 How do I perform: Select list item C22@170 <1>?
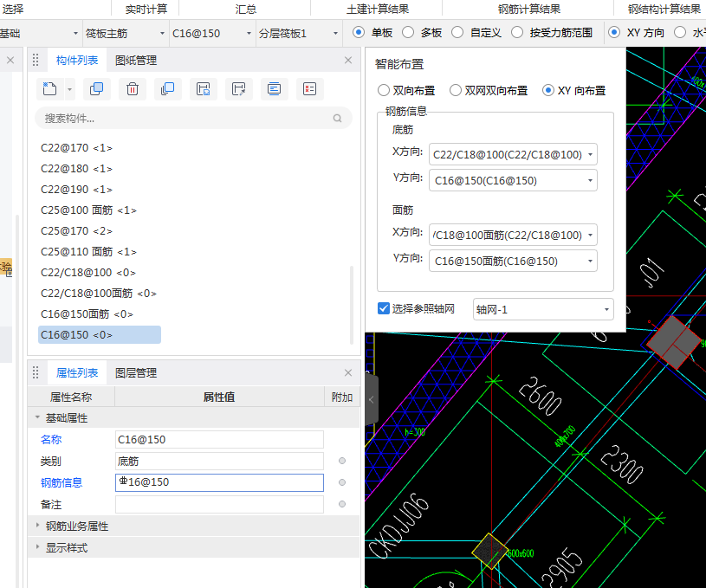[x=76, y=148]
